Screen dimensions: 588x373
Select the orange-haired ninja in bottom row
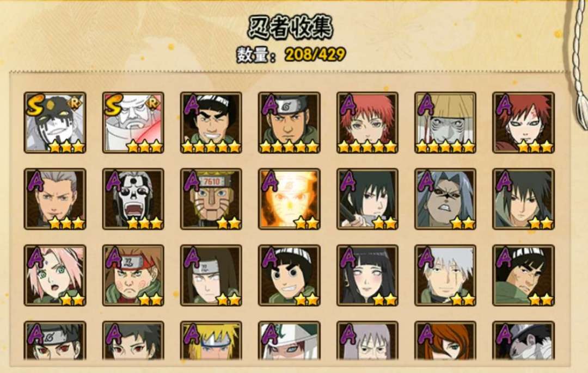(x=445, y=340)
